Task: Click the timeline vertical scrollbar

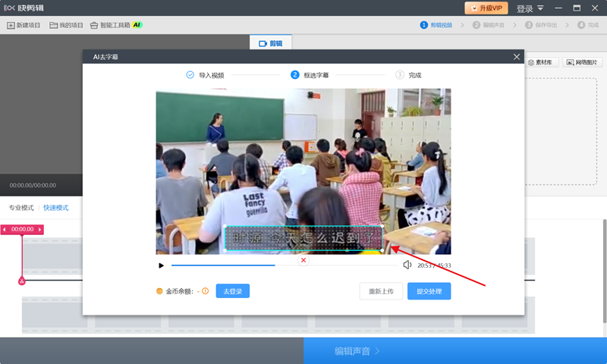Action: (605, 271)
